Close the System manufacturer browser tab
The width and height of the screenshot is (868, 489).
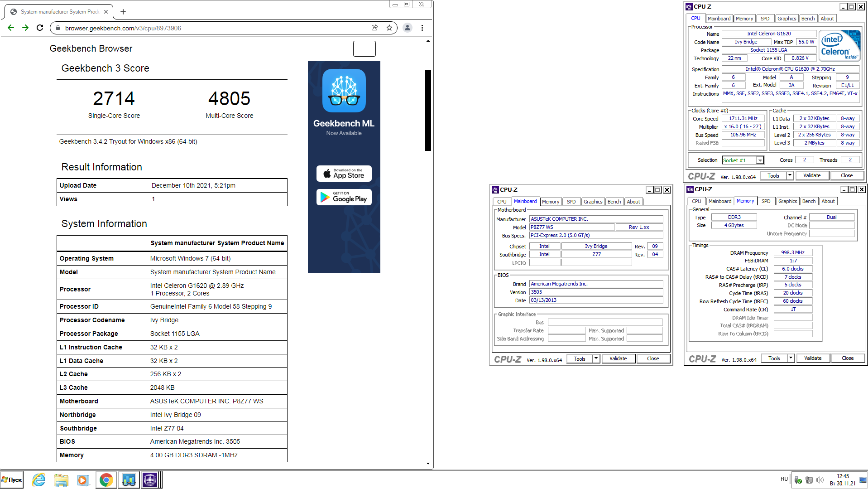(x=106, y=12)
